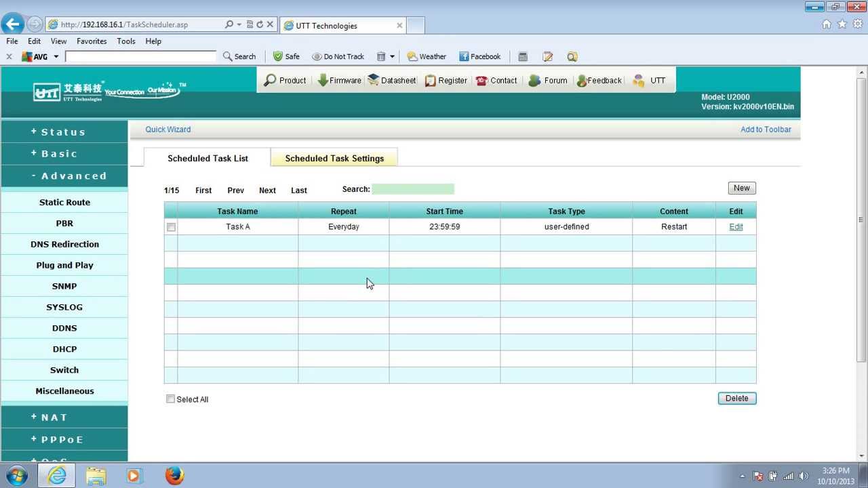The height and width of the screenshot is (488, 868).
Task: Open the View menu
Action: [x=58, y=41]
